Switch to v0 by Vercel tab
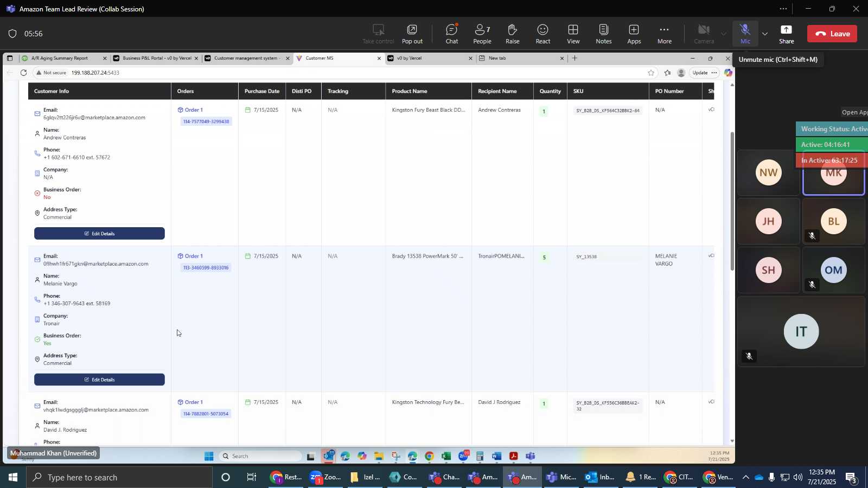Viewport: 868px width, 488px height. pyautogui.click(x=431, y=58)
